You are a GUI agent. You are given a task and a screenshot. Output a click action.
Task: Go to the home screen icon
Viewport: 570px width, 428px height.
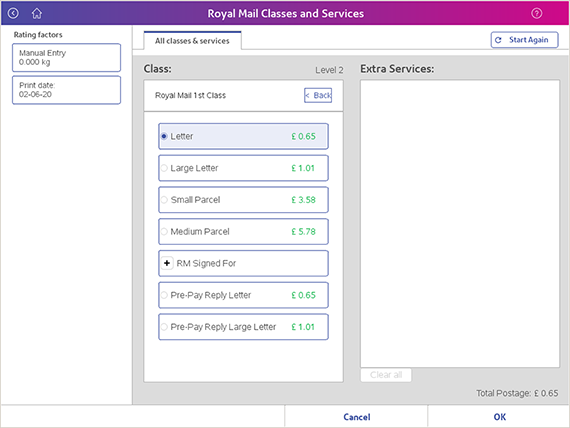pyautogui.click(x=37, y=13)
